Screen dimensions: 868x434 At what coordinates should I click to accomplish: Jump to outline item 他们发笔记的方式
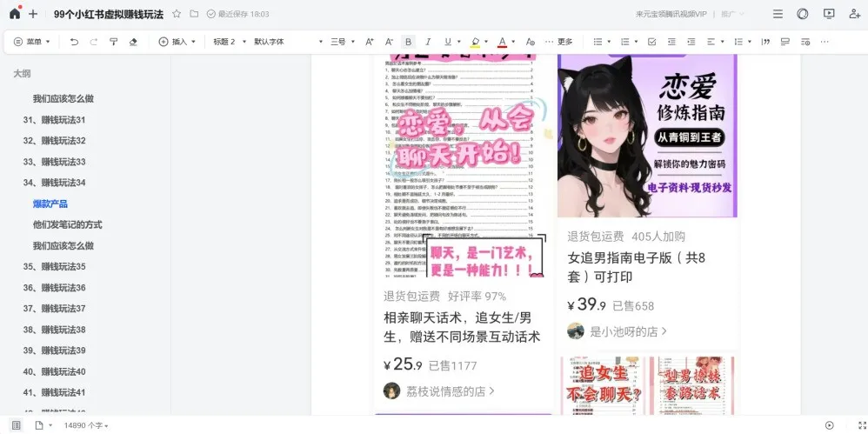(68, 224)
